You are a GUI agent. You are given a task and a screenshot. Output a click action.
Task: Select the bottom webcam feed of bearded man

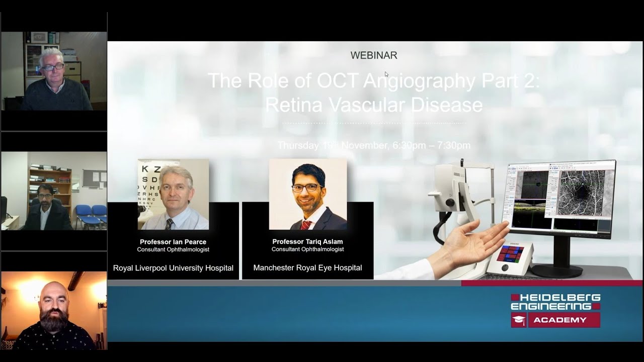click(x=54, y=311)
